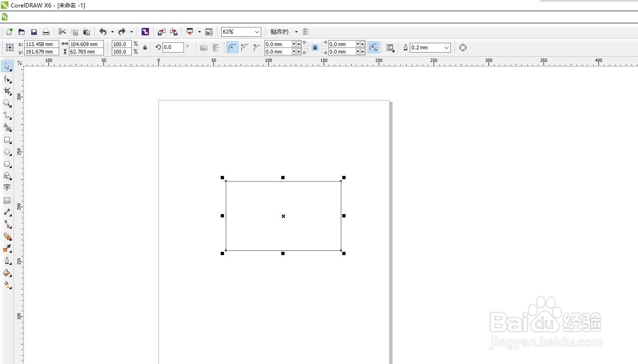Print the document
The width and height of the screenshot is (638, 364).
pos(46,32)
